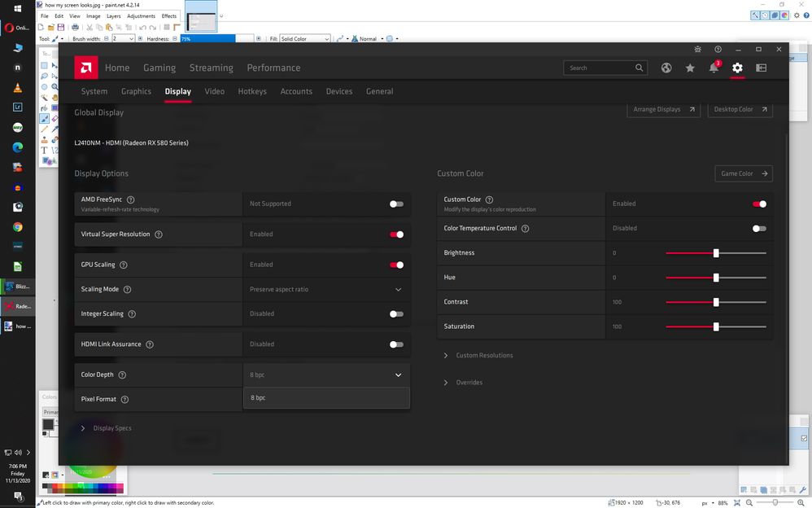Enable HDMI Link Assurance toggle
Viewport: 812px width, 508px height.
tap(397, 344)
